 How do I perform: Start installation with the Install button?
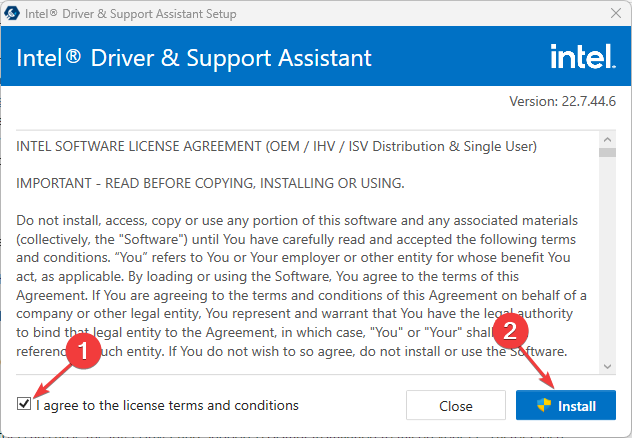pyautogui.click(x=566, y=405)
